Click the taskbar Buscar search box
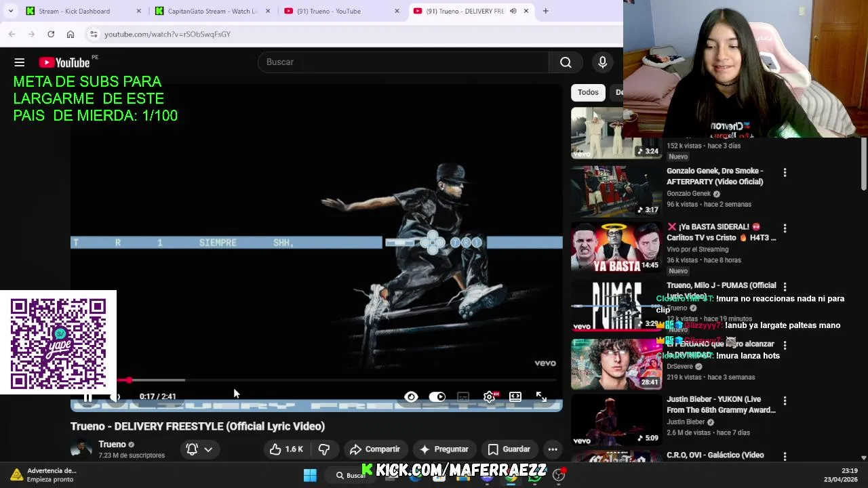Image resolution: width=868 pixels, height=488 pixels. point(351,475)
